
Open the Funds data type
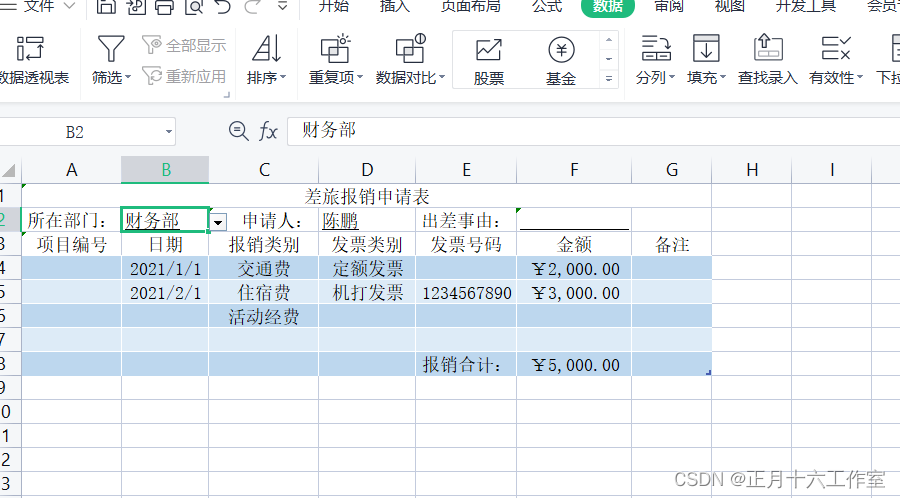point(561,60)
